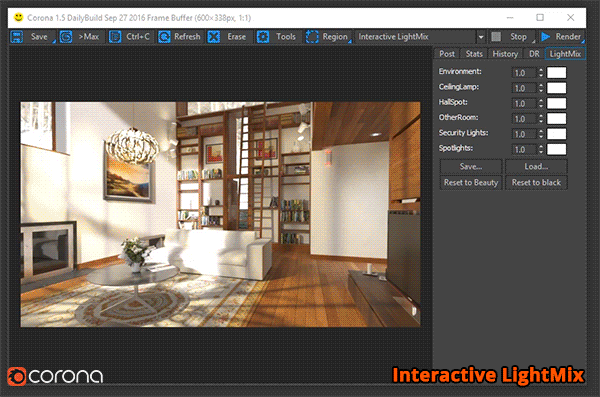Click the OtherRoom intensity value field
The height and width of the screenshot is (397, 600).
tap(525, 119)
